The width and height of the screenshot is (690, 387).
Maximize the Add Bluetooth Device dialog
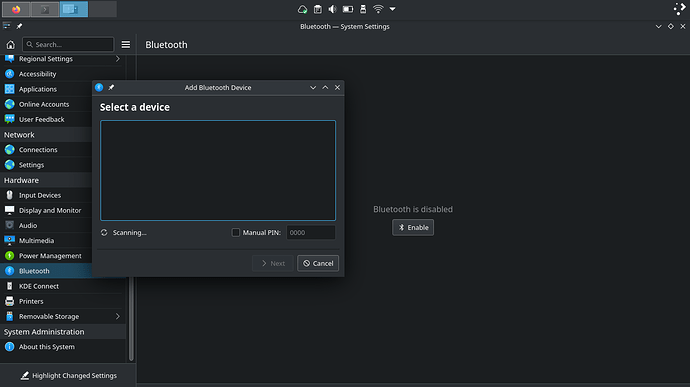tap(325, 88)
